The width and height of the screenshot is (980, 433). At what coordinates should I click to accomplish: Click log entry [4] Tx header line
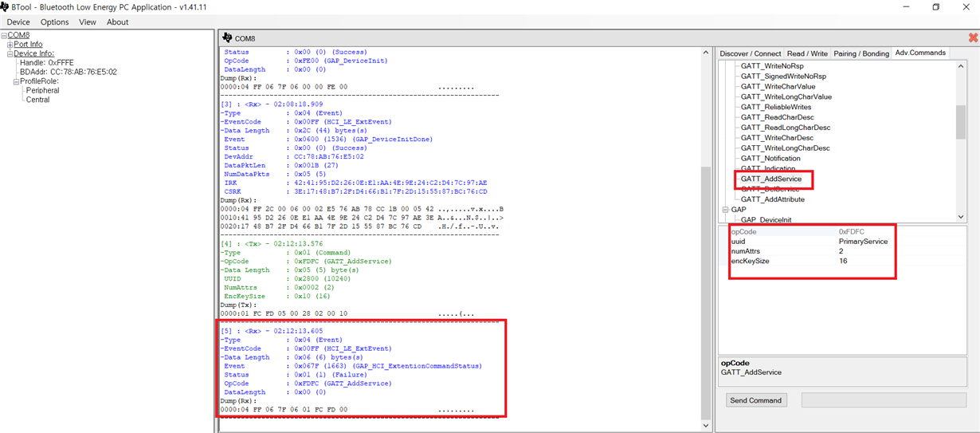[272, 244]
